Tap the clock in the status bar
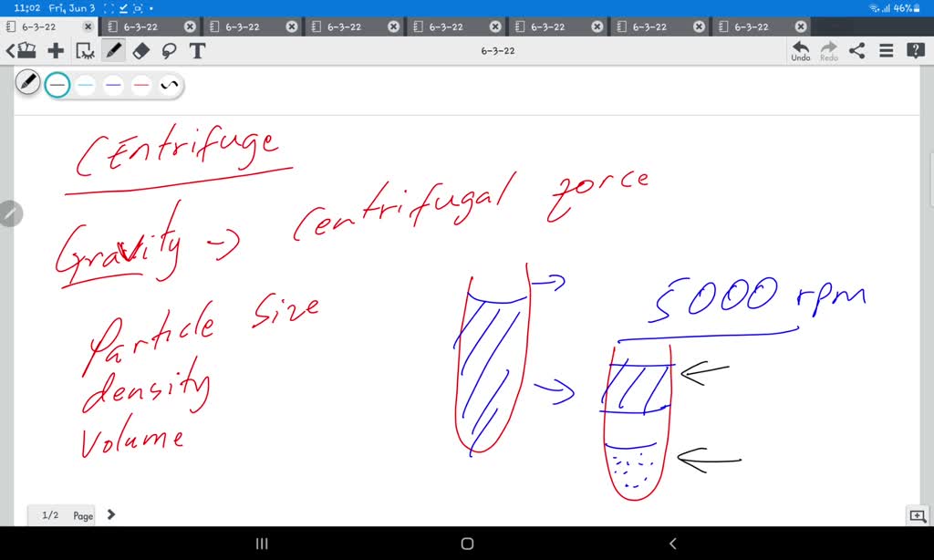Image resolution: width=934 pixels, height=560 pixels. pos(26,8)
